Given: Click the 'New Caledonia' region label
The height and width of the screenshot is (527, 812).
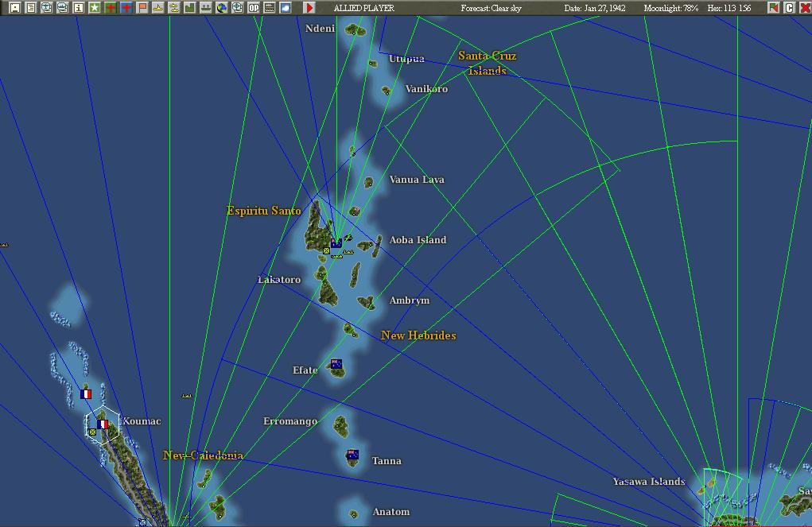Looking at the screenshot, I should [203, 455].
